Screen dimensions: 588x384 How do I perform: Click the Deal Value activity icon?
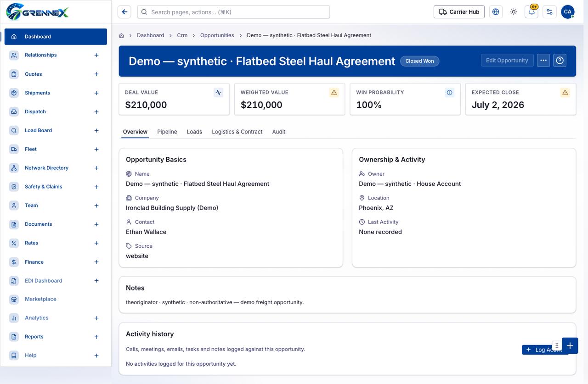(219, 93)
